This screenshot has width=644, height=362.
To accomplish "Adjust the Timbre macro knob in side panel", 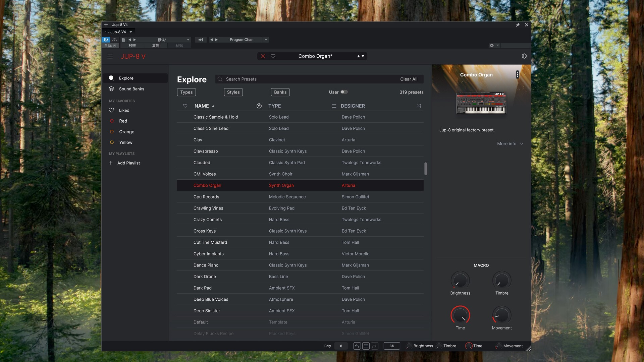I will tap(502, 280).
